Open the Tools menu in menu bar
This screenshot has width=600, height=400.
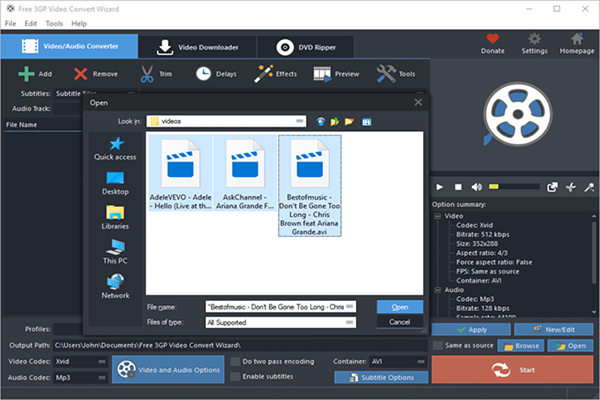click(54, 21)
